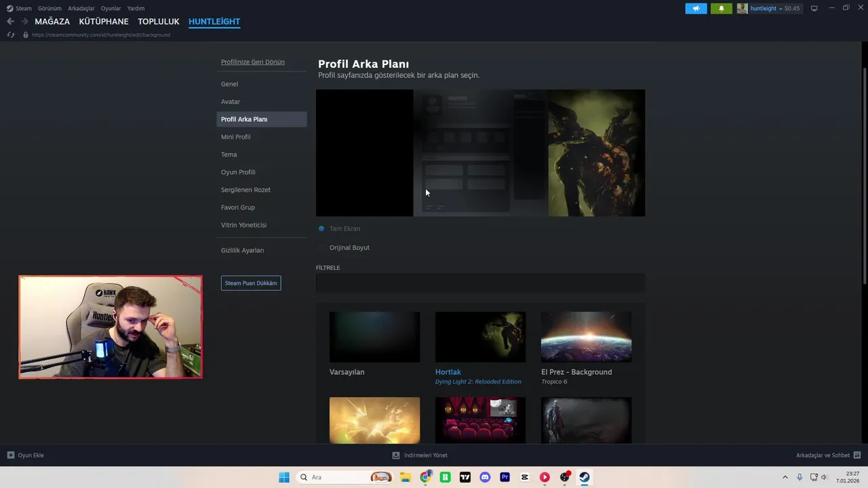This screenshot has height=488, width=868.
Task: Click the Profilinize Geri Dönün link
Action: click(x=253, y=62)
